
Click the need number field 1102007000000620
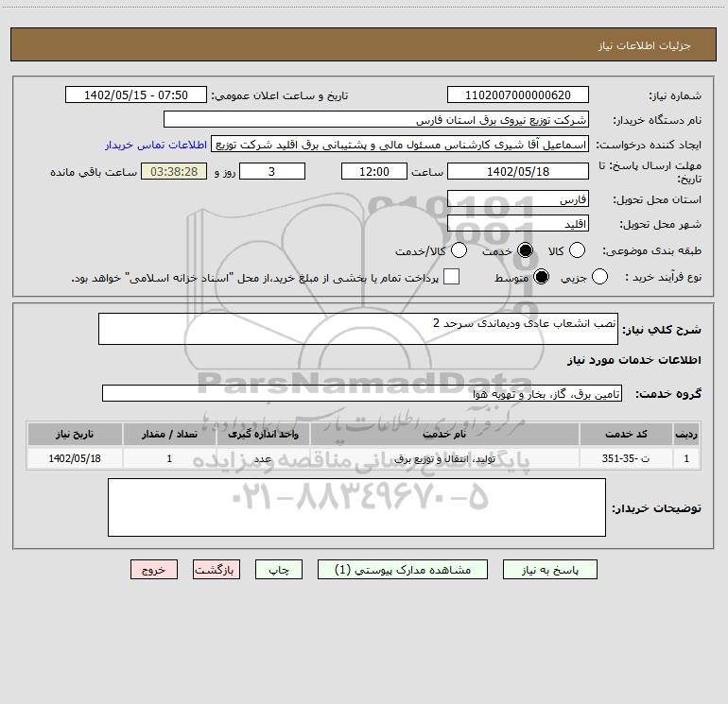click(518, 95)
